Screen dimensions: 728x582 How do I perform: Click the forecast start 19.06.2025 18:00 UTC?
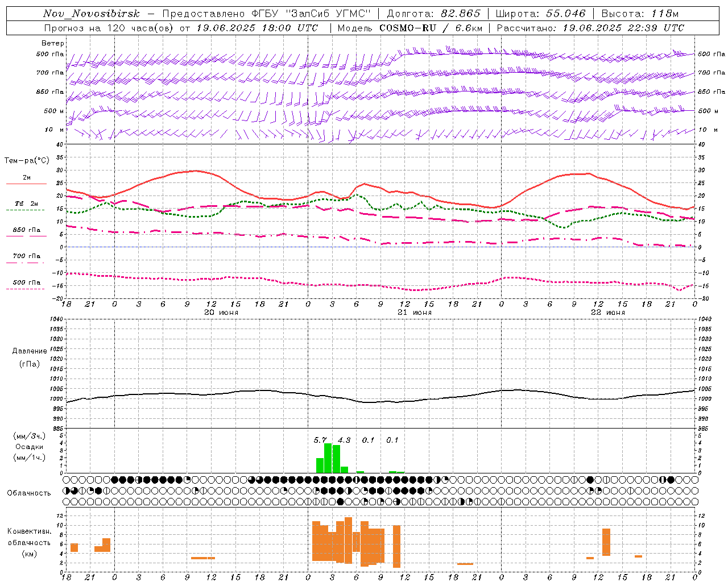click(x=257, y=28)
